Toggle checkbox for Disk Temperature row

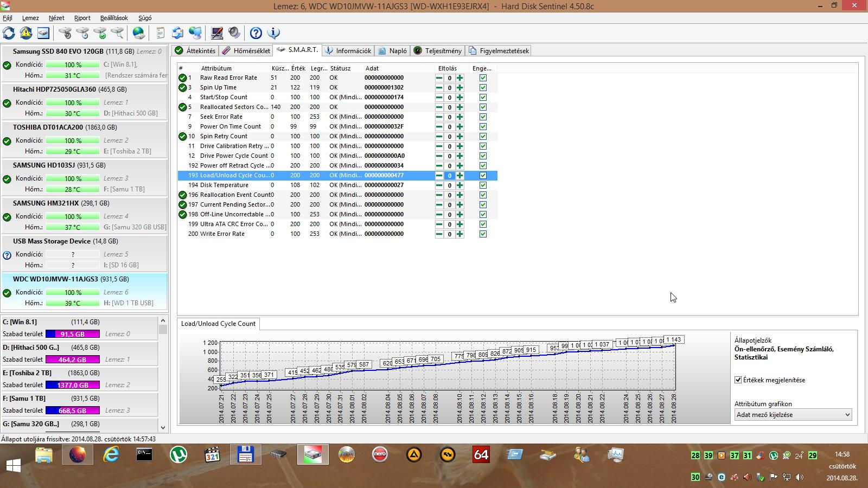tap(483, 185)
